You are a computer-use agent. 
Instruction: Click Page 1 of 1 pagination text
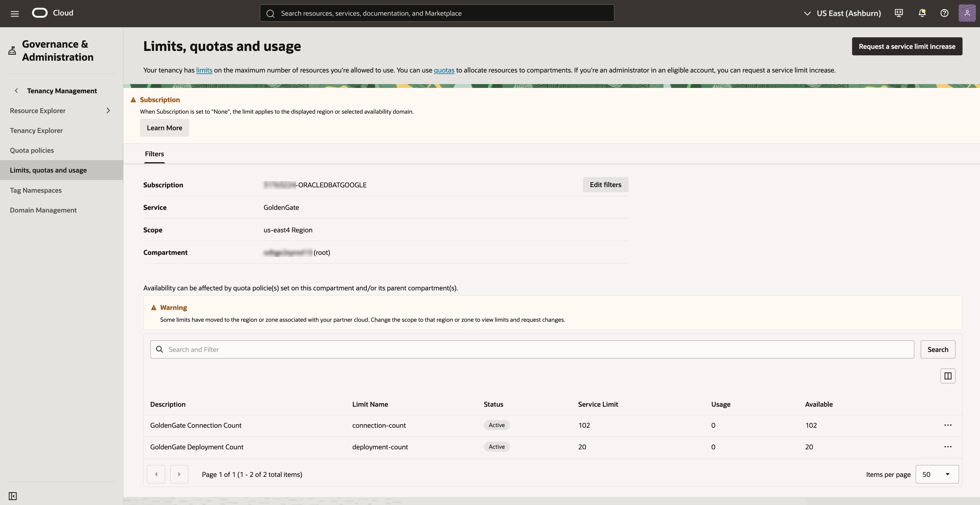pos(252,474)
